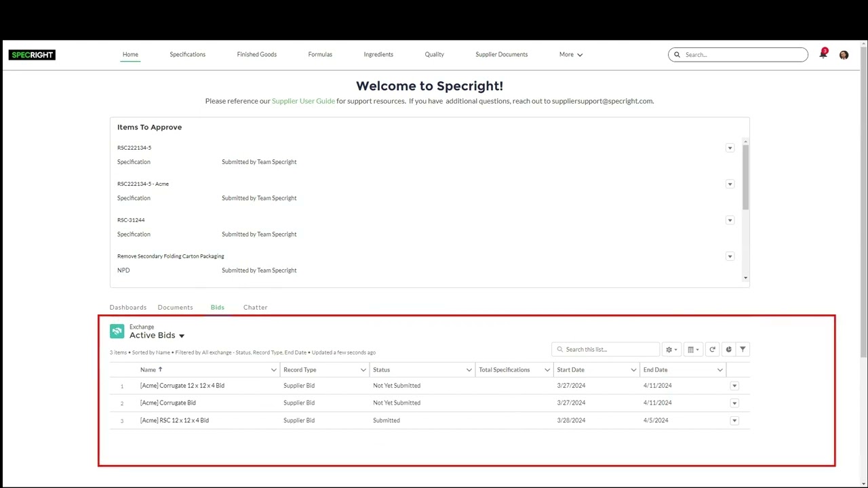
Task: Open [Acme] RSC 12 x 12 x 4 Bid
Action: point(174,421)
